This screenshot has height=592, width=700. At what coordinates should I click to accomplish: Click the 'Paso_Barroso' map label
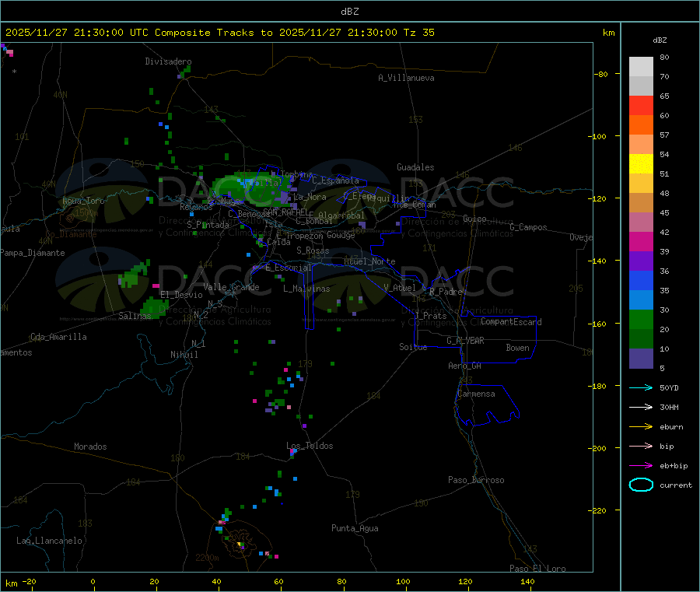point(476,480)
